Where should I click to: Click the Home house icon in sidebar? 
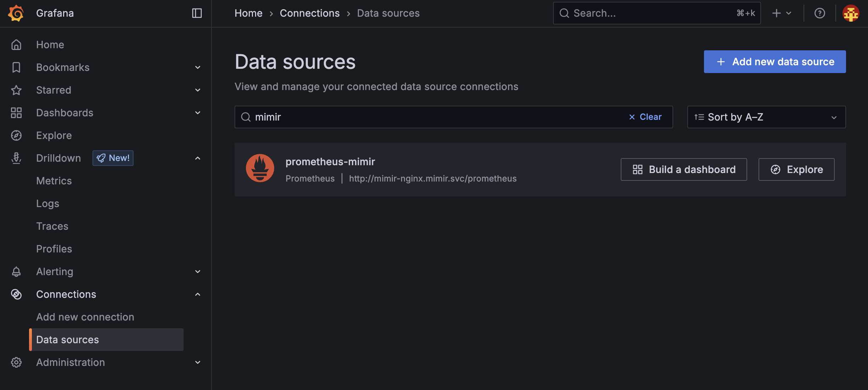(x=16, y=45)
